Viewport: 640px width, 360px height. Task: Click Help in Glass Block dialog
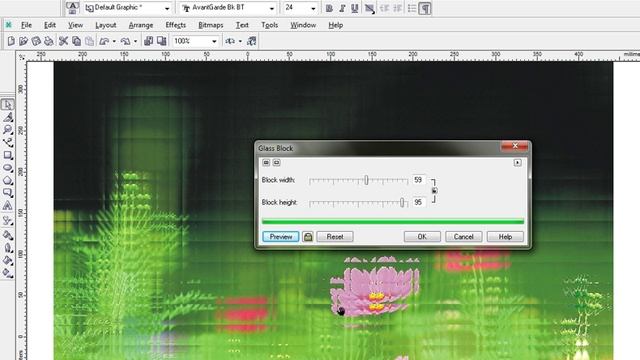point(505,237)
